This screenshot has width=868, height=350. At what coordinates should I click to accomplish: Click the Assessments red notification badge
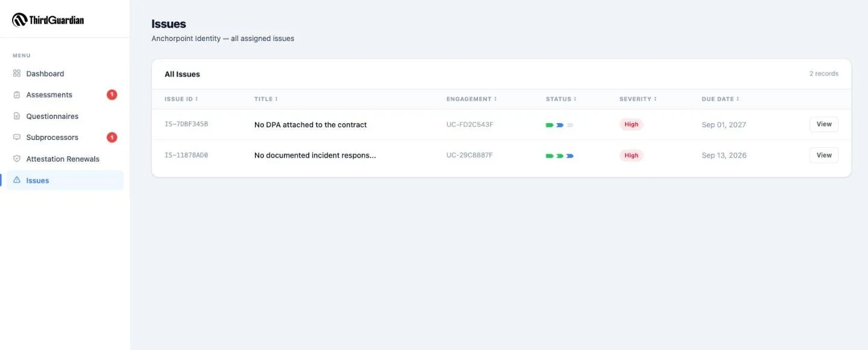112,95
